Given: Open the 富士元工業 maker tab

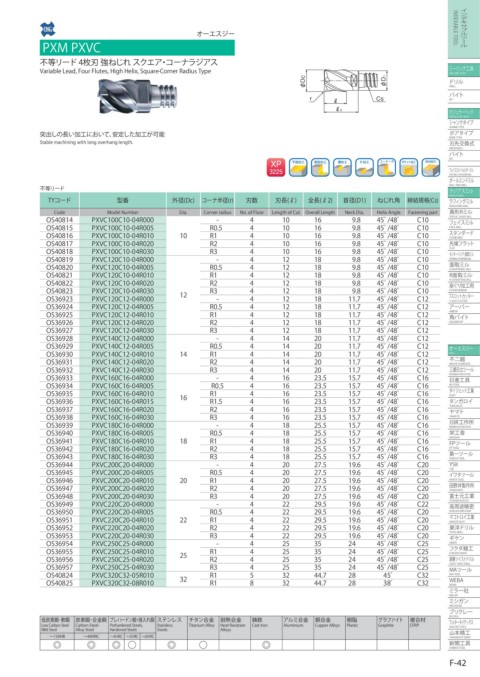Looking at the screenshot, I should (464, 497).
